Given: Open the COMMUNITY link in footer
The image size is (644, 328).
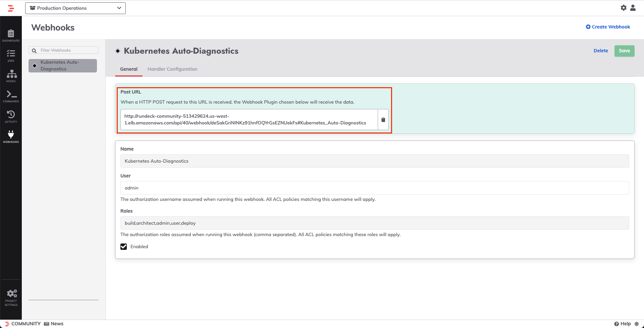Looking at the screenshot, I should tap(23, 324).
